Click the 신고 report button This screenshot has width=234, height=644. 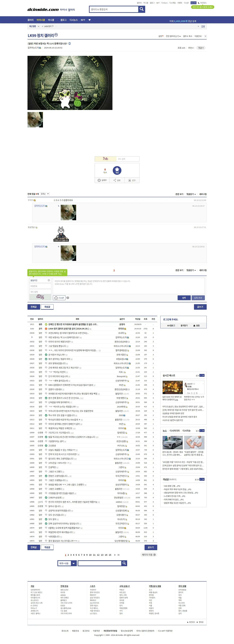point(132,180)
